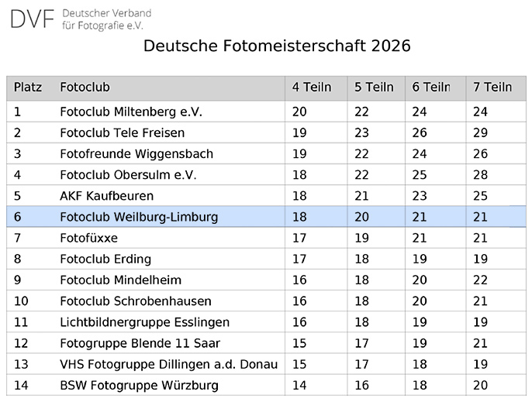The image size is (532, 402).
Task: Click BSW Fotogruppe Würzburg row
Action: pyautogui.click(x=266, y=385)
